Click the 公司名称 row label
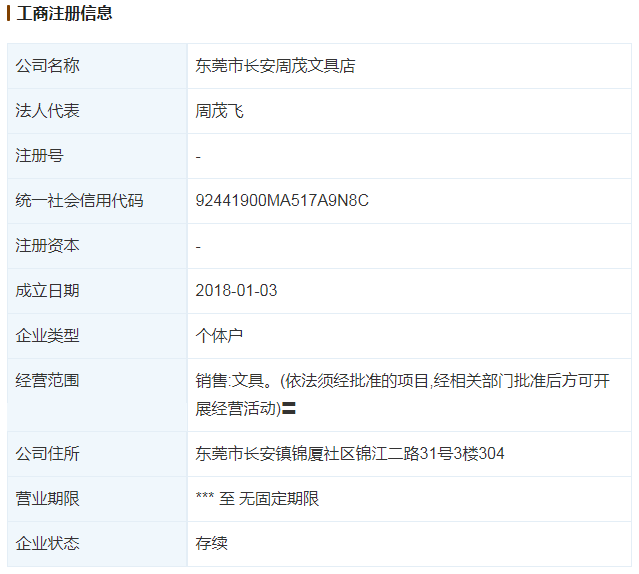Image resolution: width=639 pixels, height=574 pixels. (x=47, y=66)
